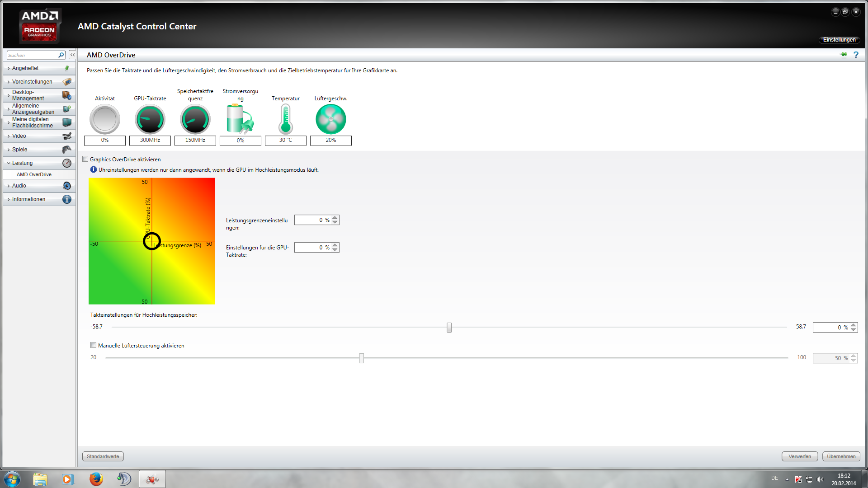Image resolution: width=868 pixels, height=488 pixels.
Task: Click the fan speed gauge icon
Action: tap(330, 119)
